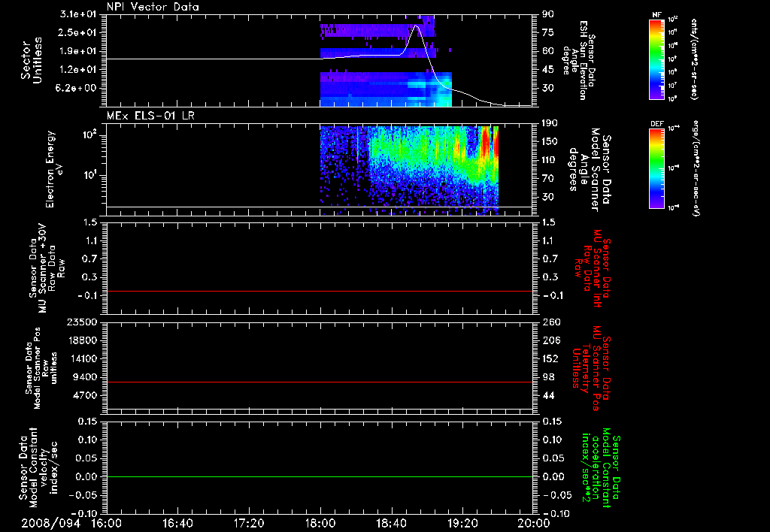
Task: Click the 16:00 time tick label
Action: (x=107, y=523)
